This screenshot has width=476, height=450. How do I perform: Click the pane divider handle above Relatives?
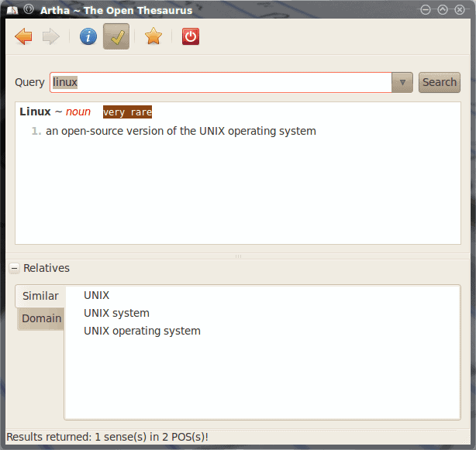(x=238, y=256)
